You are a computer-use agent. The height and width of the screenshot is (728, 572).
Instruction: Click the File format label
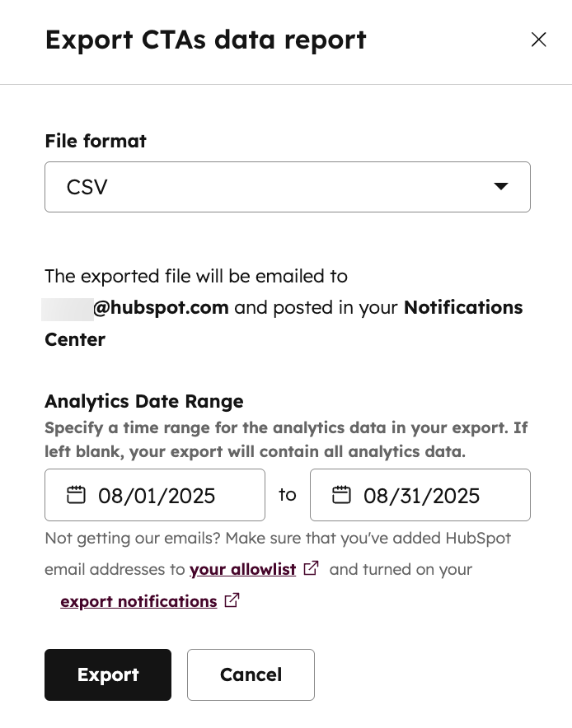96,141
